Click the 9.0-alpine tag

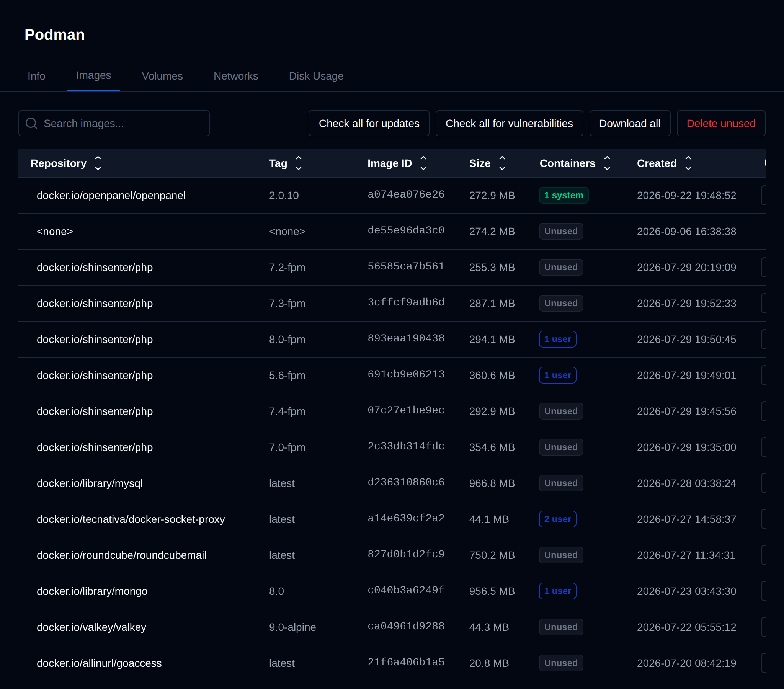(292, 627)
